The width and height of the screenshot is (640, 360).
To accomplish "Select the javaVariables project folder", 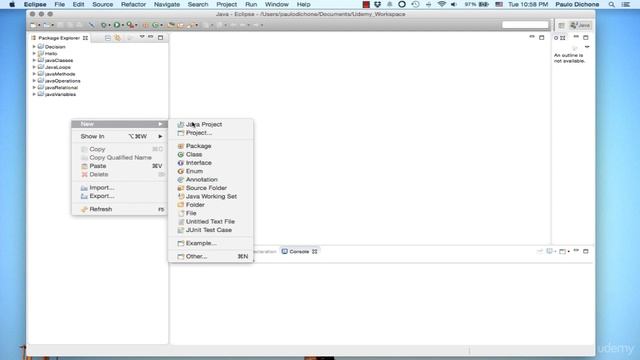I will click(57, 94).
